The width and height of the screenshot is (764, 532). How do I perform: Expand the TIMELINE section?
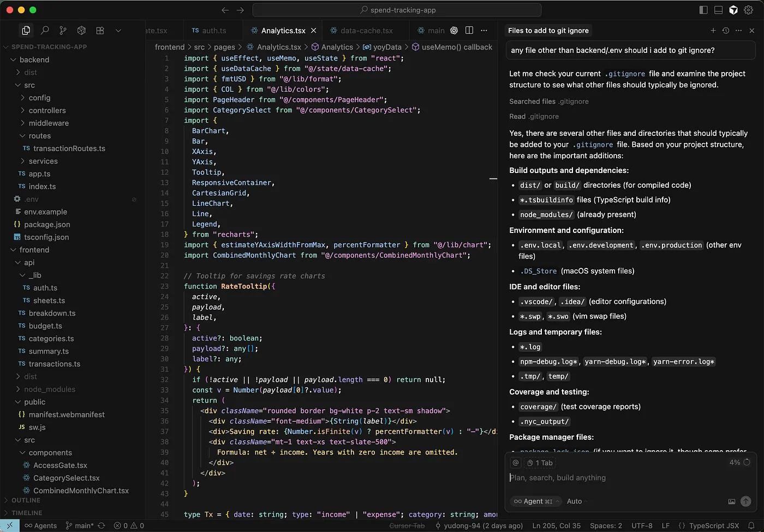tap(27, 513)
